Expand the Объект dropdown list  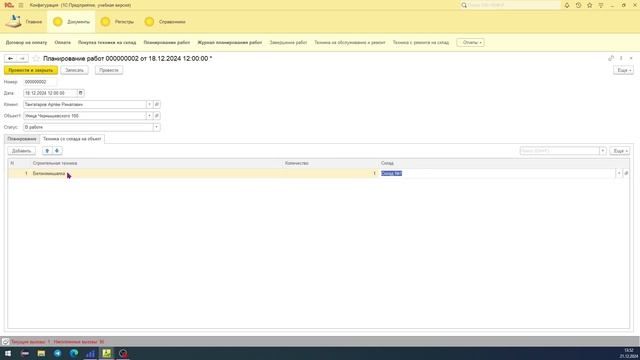click(x=149, y=116)
